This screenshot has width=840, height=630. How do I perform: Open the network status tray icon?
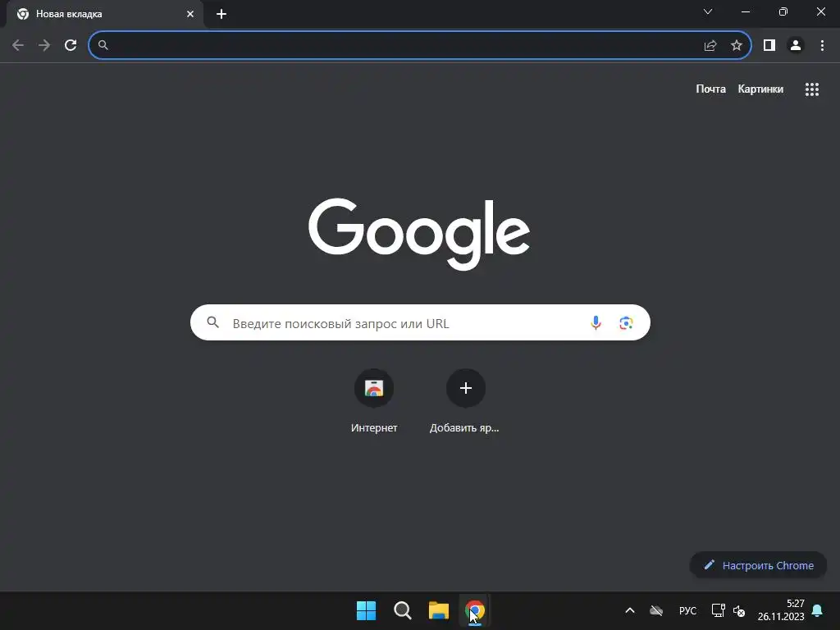coord(718,610)
